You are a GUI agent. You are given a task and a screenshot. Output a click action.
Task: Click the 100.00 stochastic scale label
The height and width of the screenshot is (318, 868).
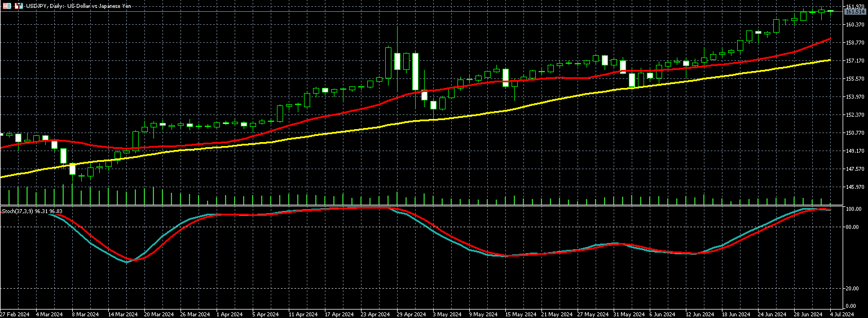(x=855, y=209)
